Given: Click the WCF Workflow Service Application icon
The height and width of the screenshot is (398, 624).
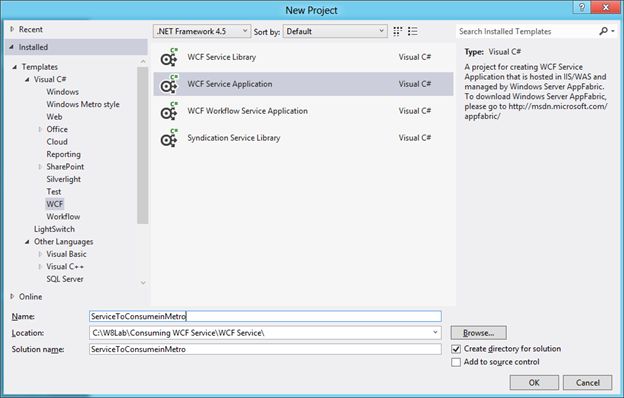Looking at the screenshot, I should 169,111.
